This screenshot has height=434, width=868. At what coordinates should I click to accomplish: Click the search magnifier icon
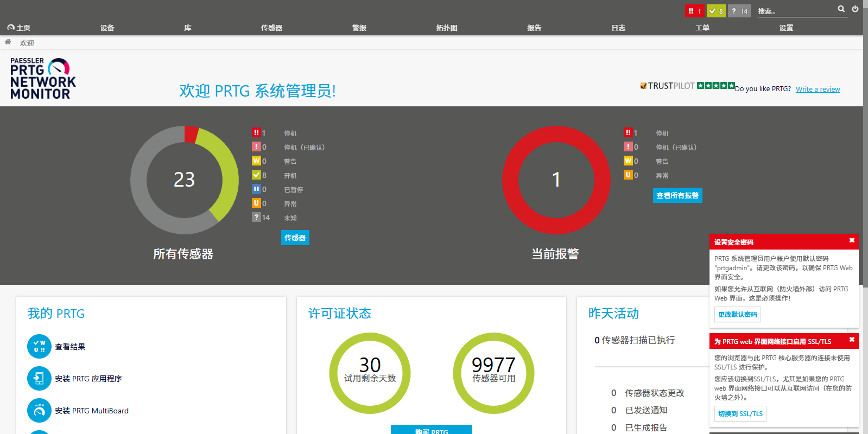click(x=841, y=9)
